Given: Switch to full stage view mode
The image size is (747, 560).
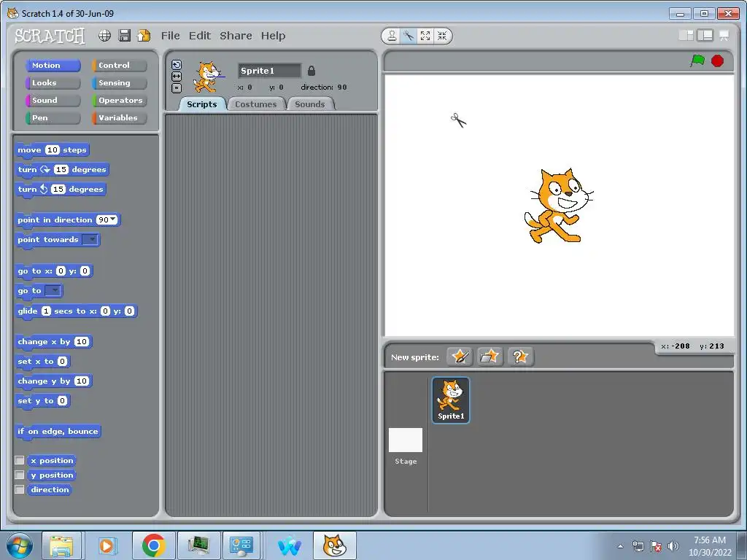Looking at the screenshot, I should 705,36.
